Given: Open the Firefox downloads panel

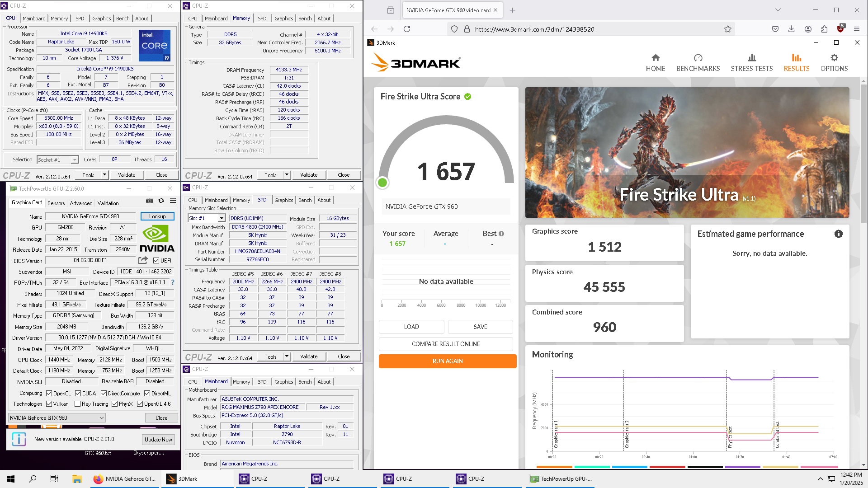Looking at the screenshot, I should pos(792,29).
